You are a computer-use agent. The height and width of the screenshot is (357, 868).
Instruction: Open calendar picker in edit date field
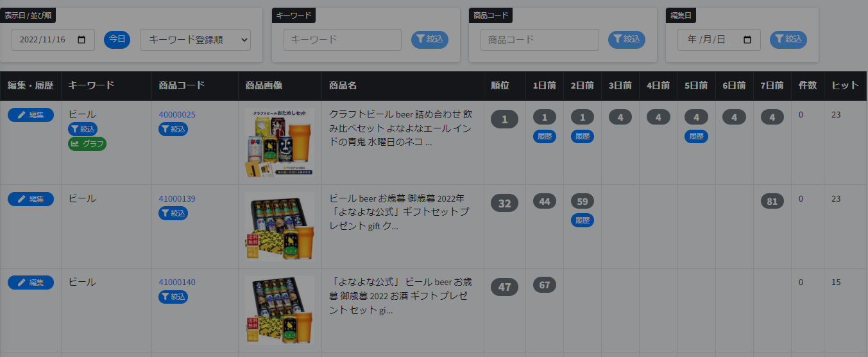(x=747, y=40)
